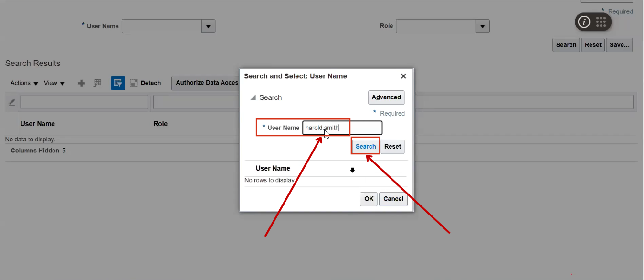Open the Actions menu
The height and width of the screenshot is (280, 644).
[x=20, y=83]
